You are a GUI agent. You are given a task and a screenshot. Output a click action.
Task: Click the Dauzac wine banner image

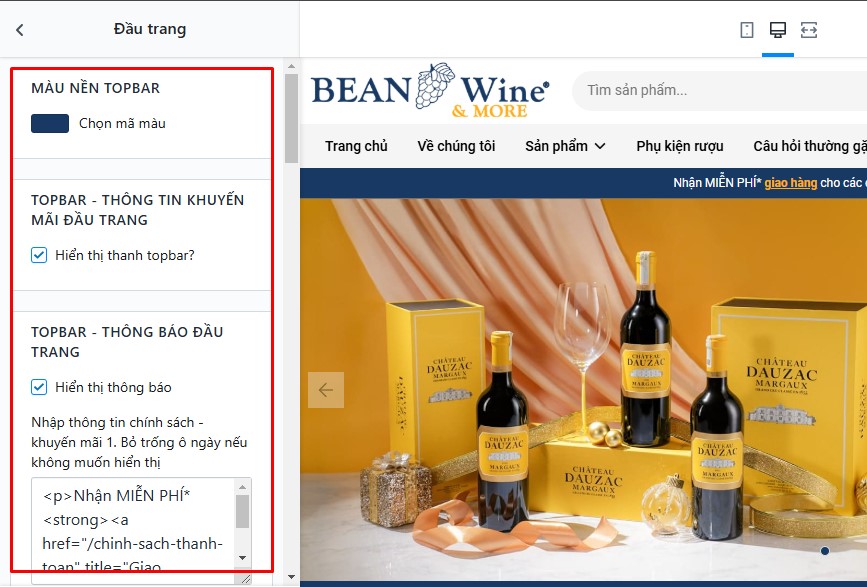pos(583,389)
